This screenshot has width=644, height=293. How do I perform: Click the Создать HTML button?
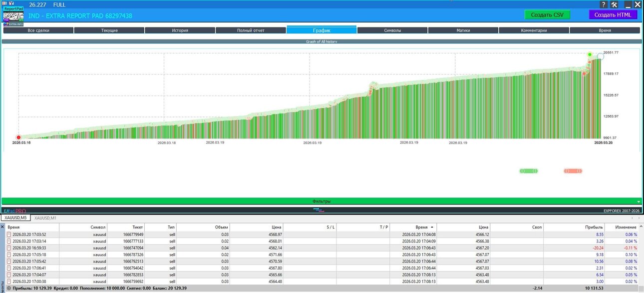(613, 14)
